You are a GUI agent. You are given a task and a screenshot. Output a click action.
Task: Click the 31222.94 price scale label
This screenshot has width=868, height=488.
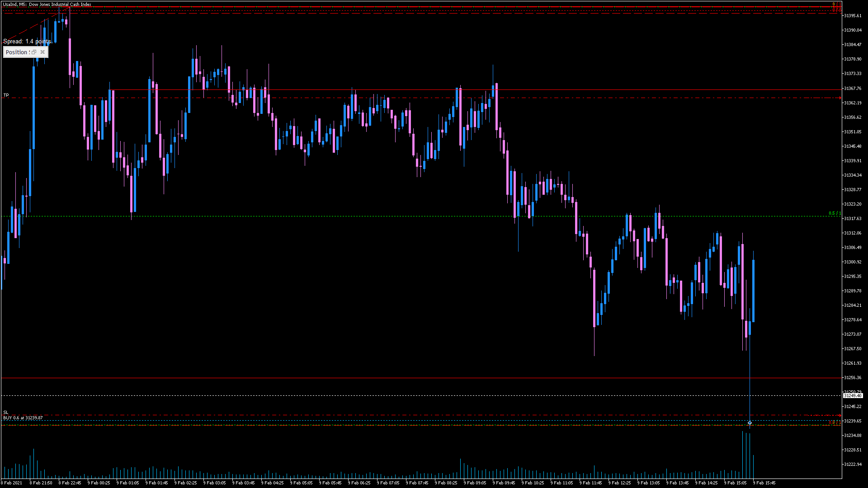coord(853,465)
